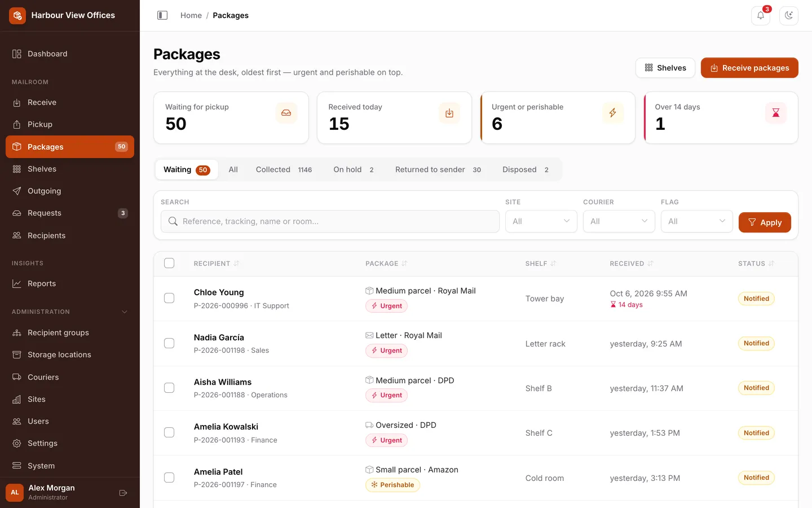
Task: Open the Flag filter dropdown
Action: pos(697,221)
